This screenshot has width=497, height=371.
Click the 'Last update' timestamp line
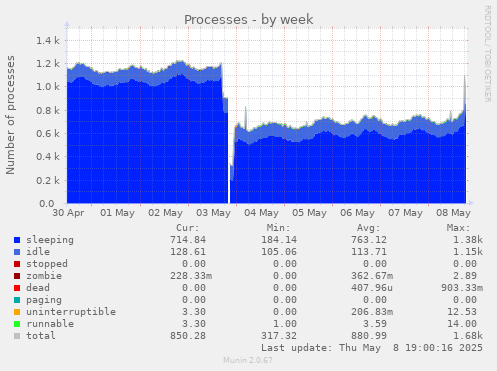coord(372,348)
